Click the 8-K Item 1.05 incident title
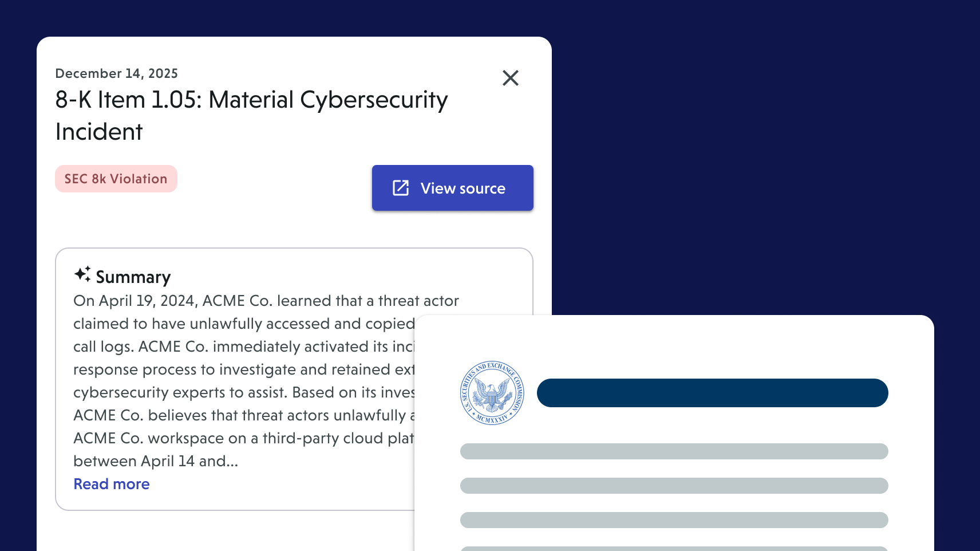Image resolution: width=980 pixels, height=551 pixels. coord(251,100)
